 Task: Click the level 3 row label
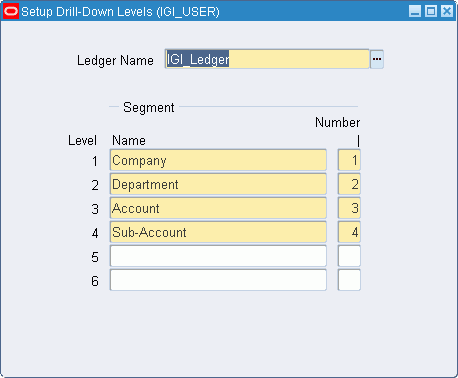tap(95, 209)
